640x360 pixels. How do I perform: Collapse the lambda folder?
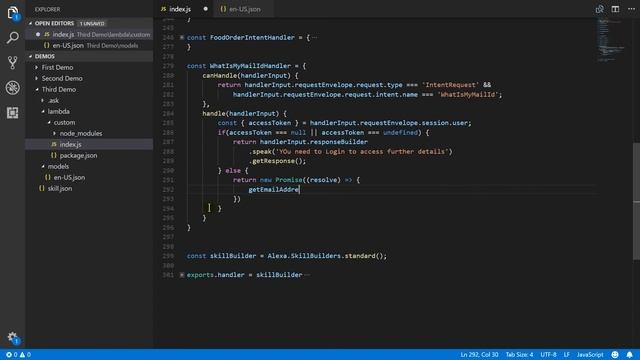[43, 111]
